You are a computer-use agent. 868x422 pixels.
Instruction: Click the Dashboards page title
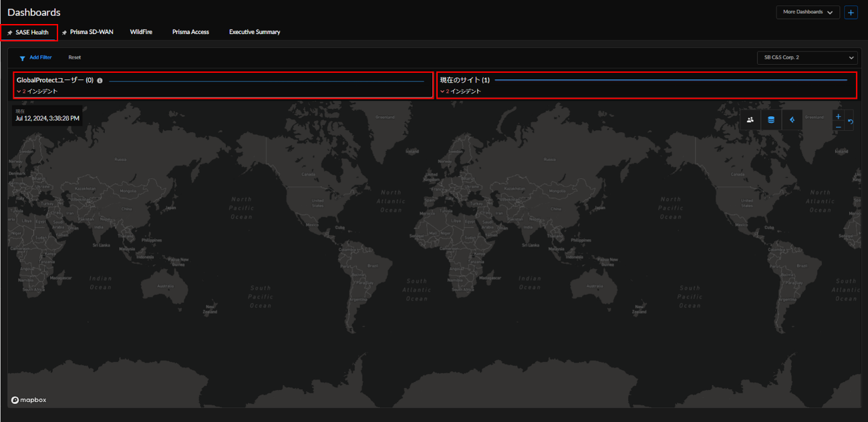coord(34,12)
